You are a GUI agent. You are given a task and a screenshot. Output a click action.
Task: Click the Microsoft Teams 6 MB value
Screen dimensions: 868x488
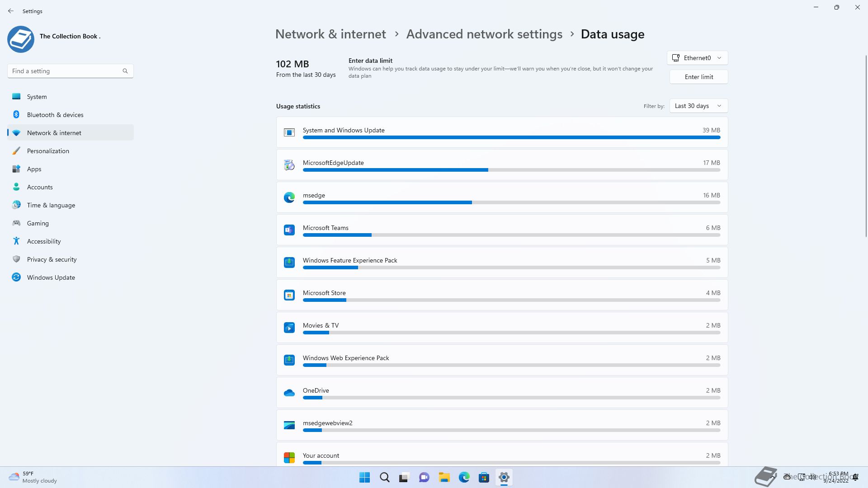coord(713,228)
